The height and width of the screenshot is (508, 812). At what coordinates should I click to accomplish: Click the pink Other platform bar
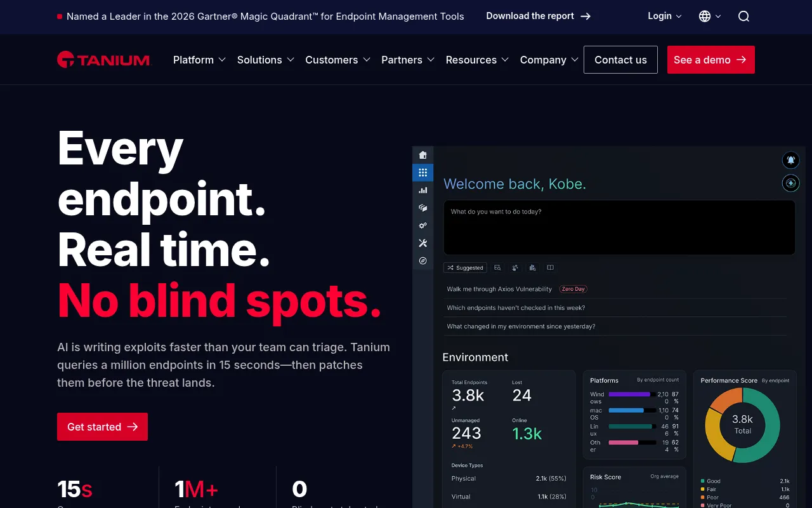click(623, 443)
